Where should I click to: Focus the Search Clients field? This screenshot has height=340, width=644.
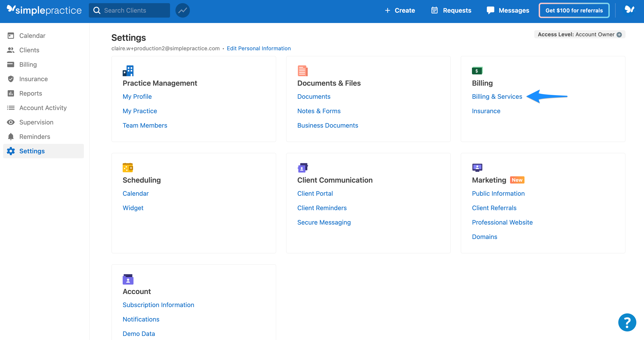129,10
